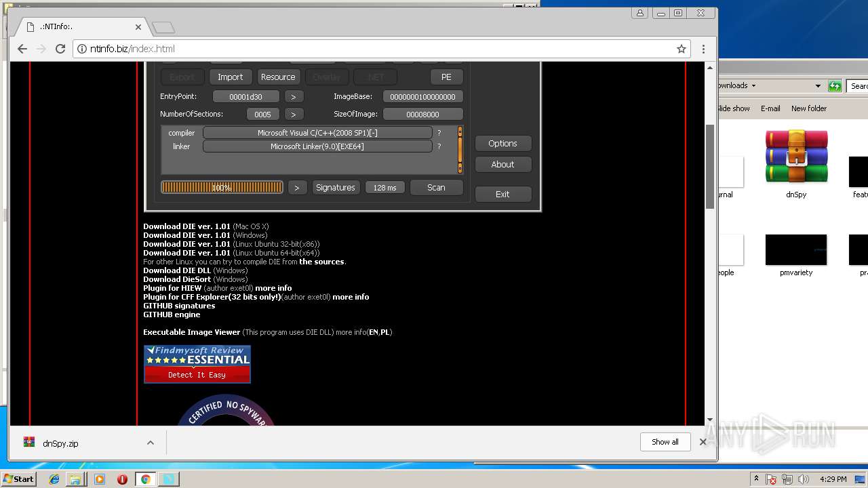Bookmark this page with the star
The width and height of the screenshot is (868, 488).
click(682, 49)
